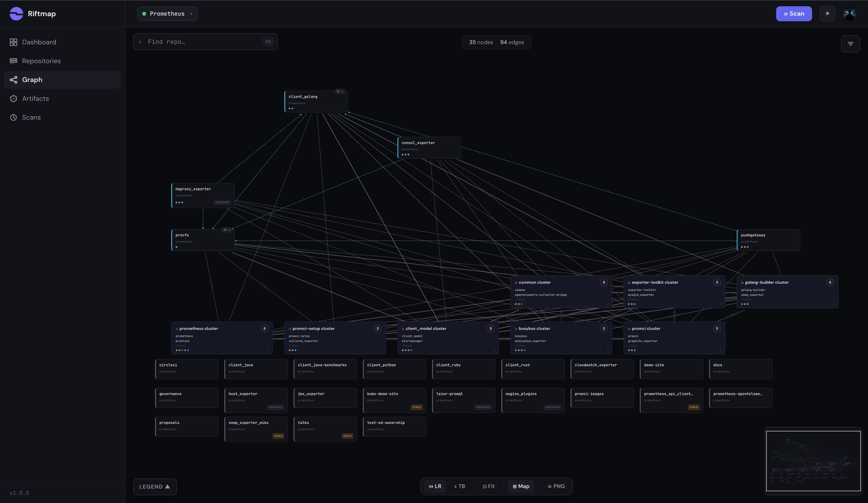Select the circleci repo node

point(187,369)
